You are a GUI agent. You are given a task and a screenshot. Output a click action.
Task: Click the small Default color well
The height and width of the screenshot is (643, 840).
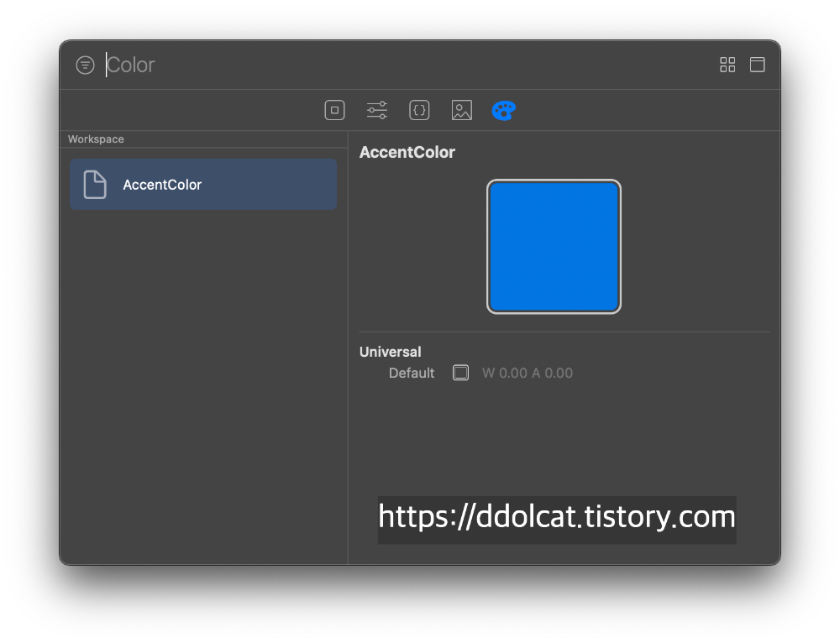tap(460, 373)
